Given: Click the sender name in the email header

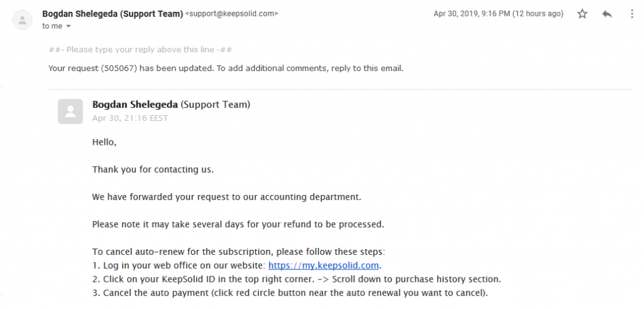Looking at the screenshot, I should point(113,14).
